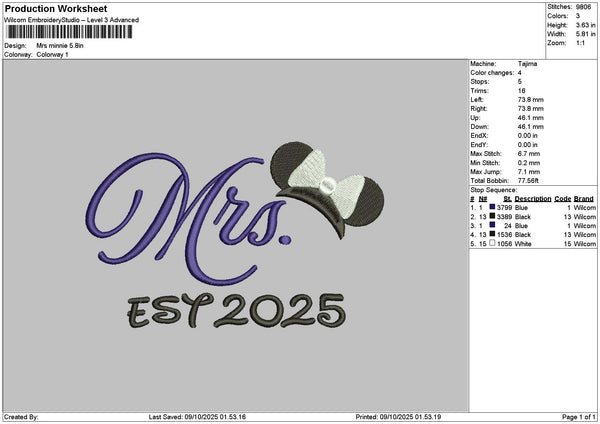
Task: Click stitch count 1536 in row 4
Action: (504, 235)
